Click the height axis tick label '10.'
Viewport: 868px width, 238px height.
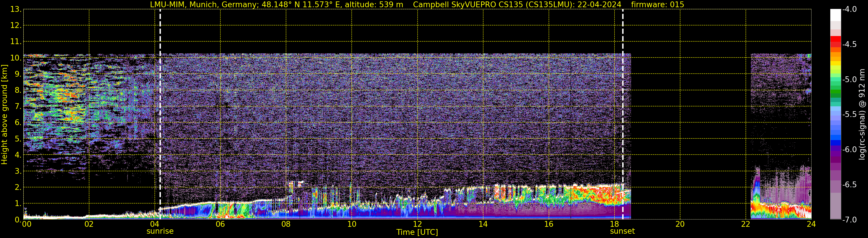point(16,58)
